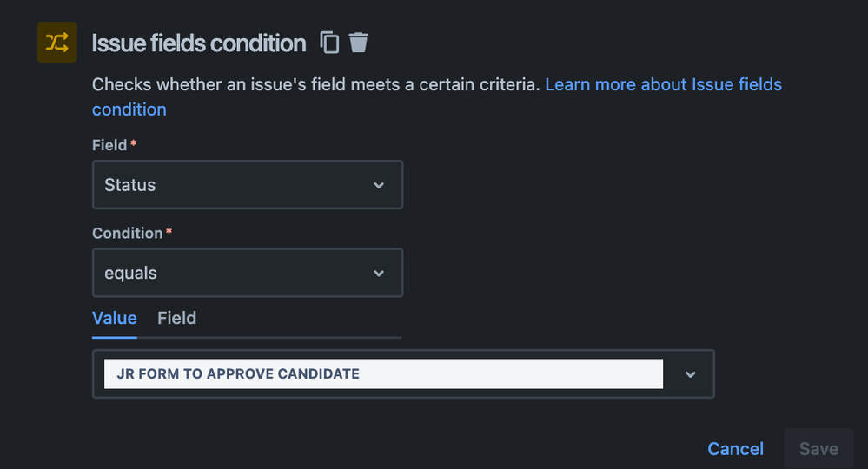This screenshot has height=469, width=868.
Task: Switch to the Field tab
Action: (176, 318)
